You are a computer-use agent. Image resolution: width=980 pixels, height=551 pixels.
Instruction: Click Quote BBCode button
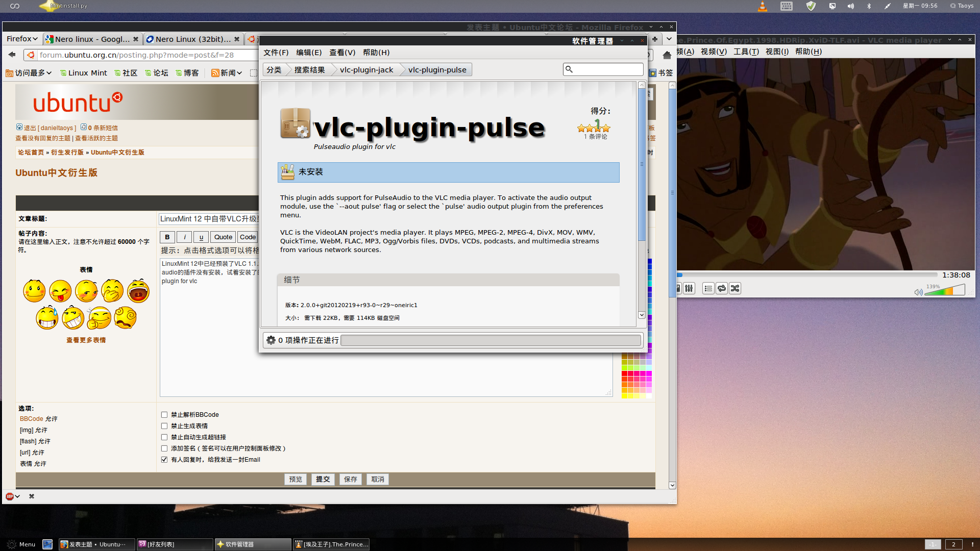(223, 237)
